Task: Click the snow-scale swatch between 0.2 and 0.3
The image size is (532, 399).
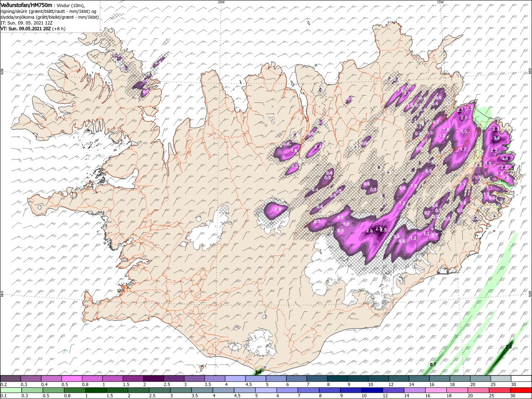Action: [10, 379]
